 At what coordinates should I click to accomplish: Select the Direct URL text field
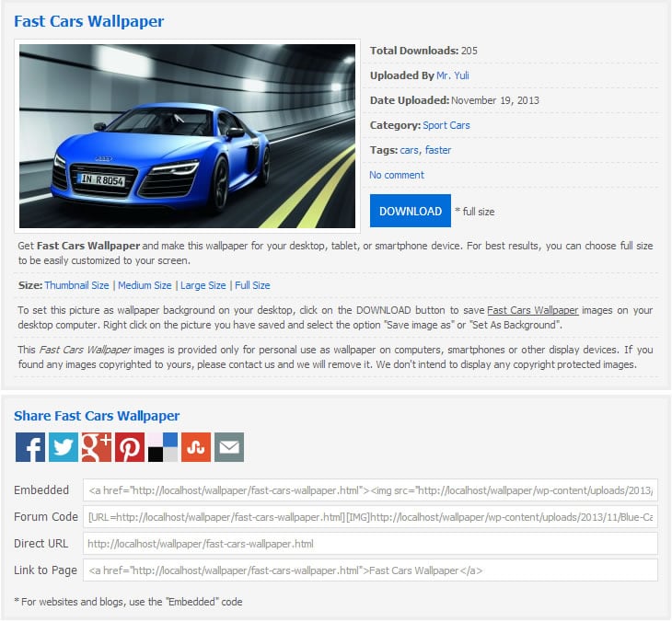click(370, 544)
